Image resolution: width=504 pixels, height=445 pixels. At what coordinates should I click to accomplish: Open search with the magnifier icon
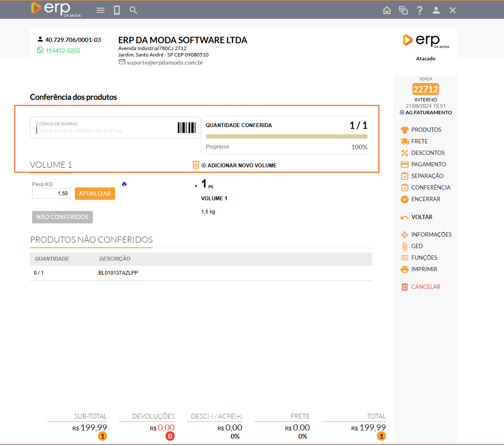click(133, 10)
